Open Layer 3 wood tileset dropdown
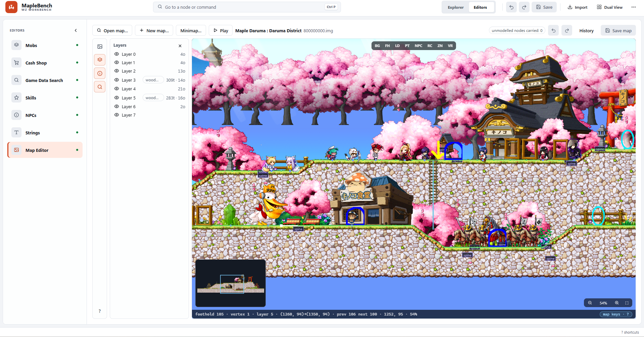Image resolution: width=644 pixels, height=337 pixels. (153, 80)
